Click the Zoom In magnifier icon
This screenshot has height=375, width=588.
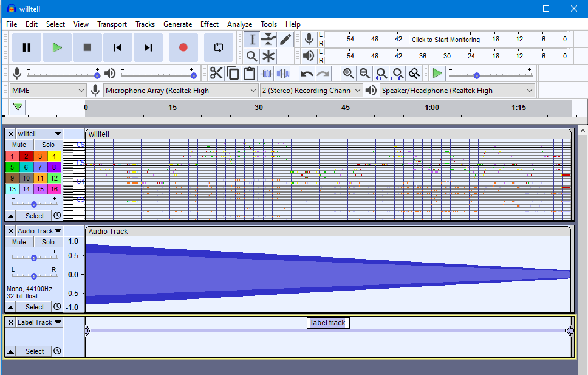[x=348, y=73]
